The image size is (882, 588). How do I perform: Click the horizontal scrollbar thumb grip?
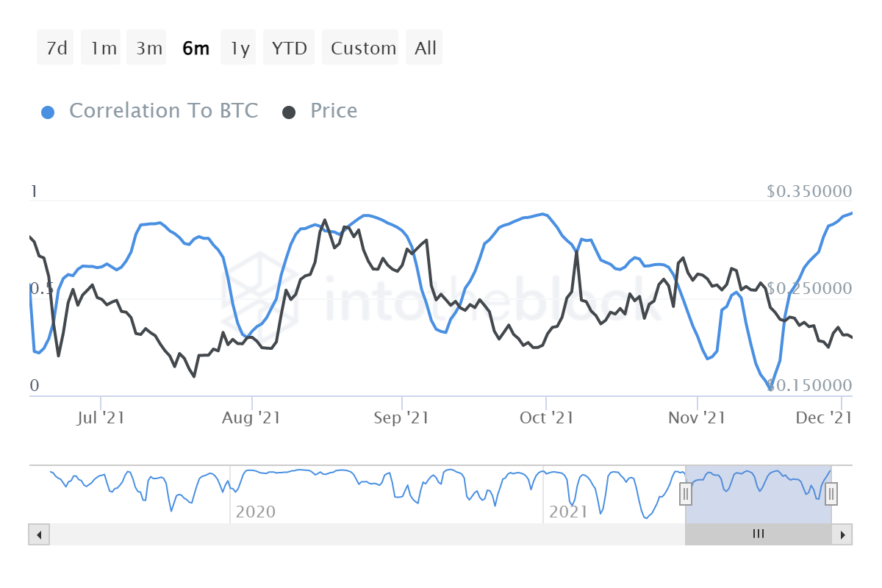tap(759, 534)
